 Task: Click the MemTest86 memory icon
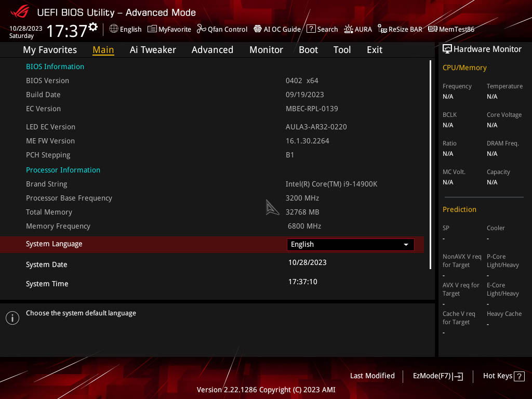(433, 29)
